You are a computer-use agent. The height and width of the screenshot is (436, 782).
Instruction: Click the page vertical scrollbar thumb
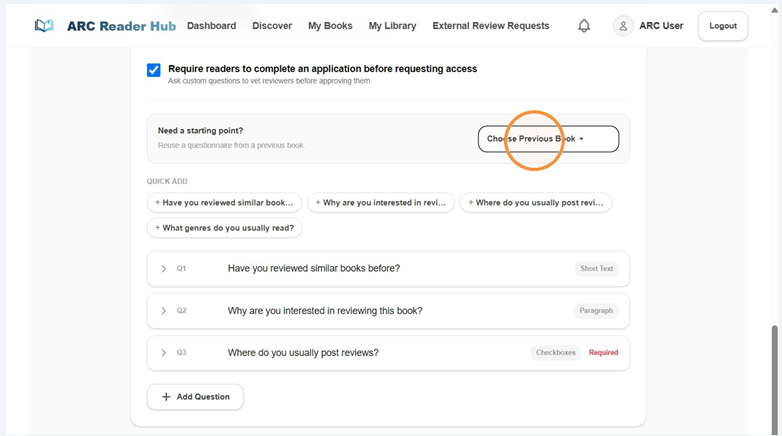pyautogui.click(x=775, y=379)
